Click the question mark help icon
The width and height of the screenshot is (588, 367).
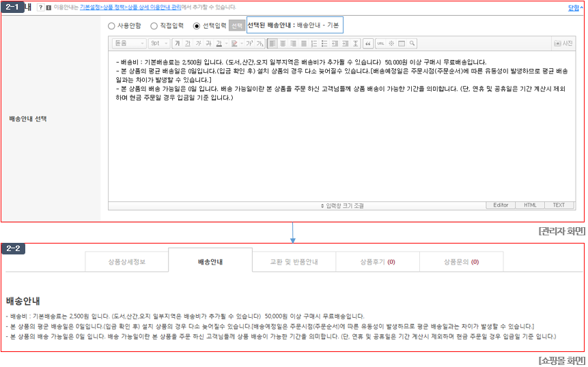(40, 8)
